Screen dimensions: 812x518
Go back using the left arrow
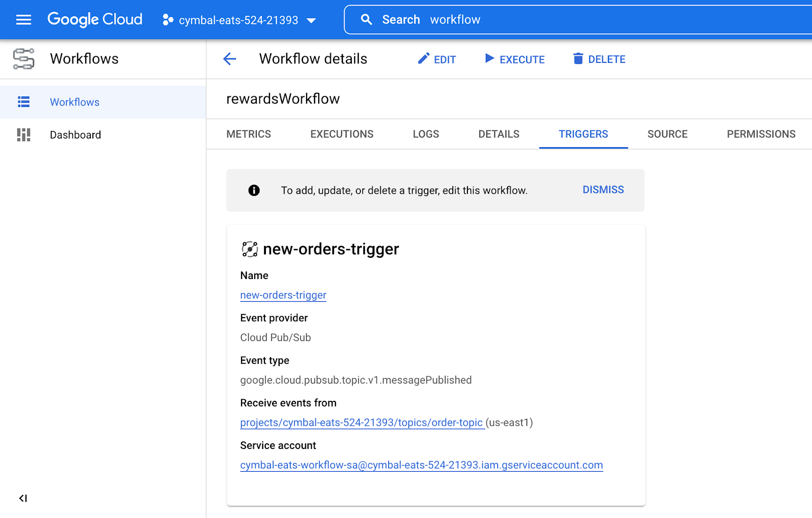tap(230, 59)
